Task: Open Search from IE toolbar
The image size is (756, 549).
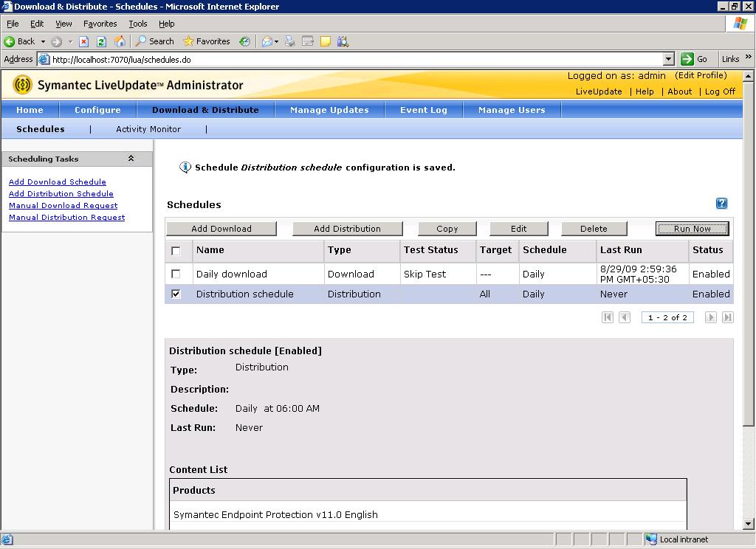Action: point(154,41)
